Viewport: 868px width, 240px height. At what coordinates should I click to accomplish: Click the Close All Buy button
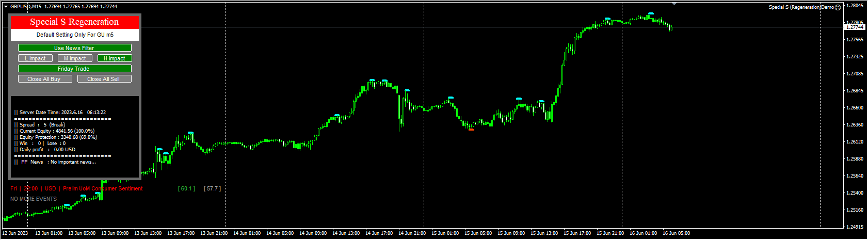click(x=45, y=79)
